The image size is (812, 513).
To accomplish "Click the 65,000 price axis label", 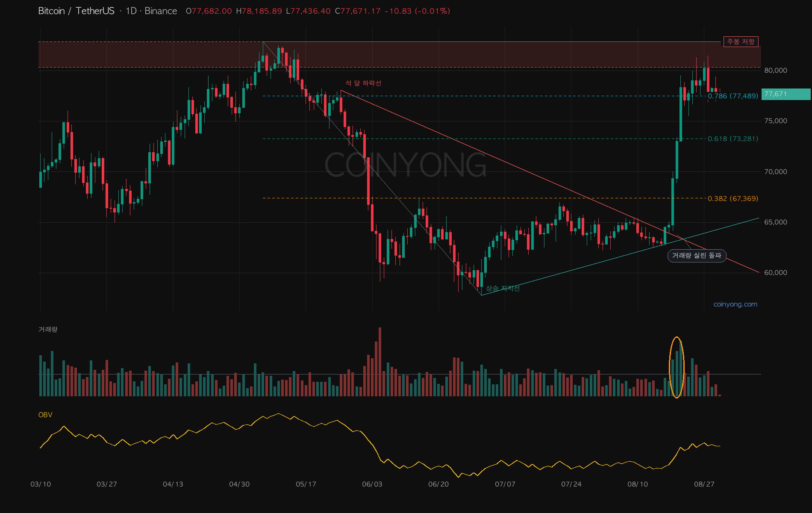I will (775, 222).
